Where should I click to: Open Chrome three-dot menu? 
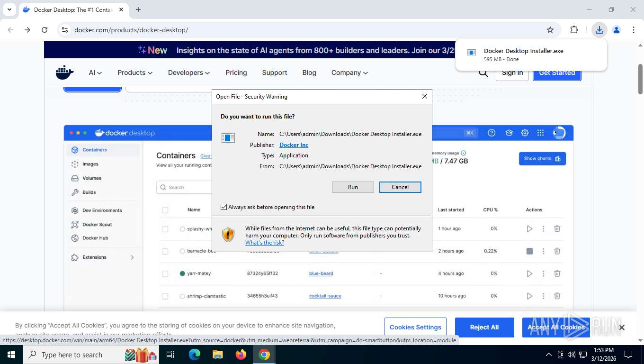(x=634, y=30)
